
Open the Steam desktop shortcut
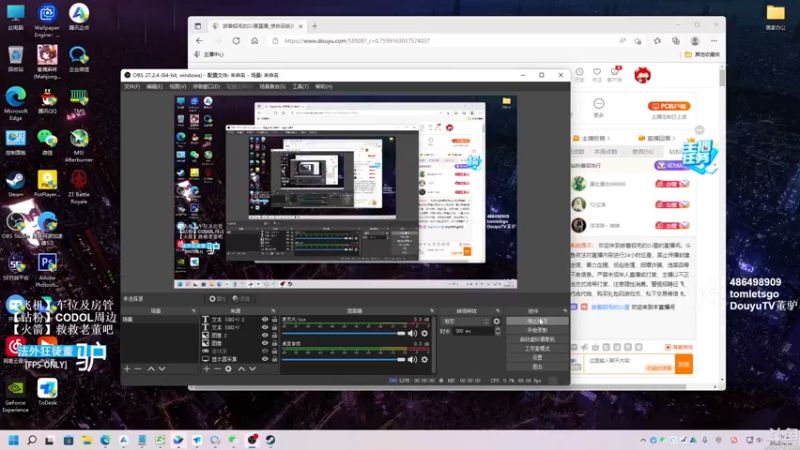click(x=15, y=184)
